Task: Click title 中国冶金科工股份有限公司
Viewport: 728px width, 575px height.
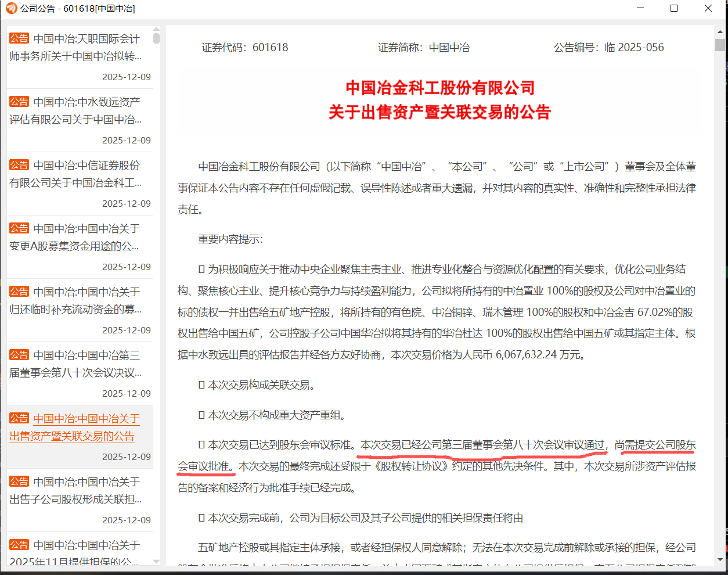Action: 440,88
